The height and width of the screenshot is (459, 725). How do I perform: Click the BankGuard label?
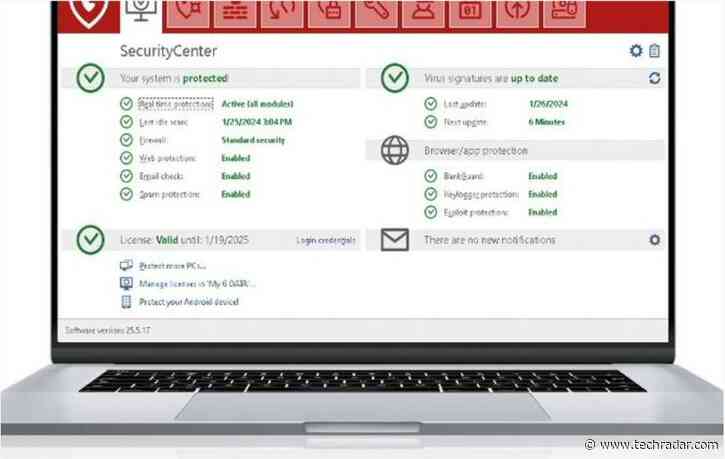(x=463, y=176)
